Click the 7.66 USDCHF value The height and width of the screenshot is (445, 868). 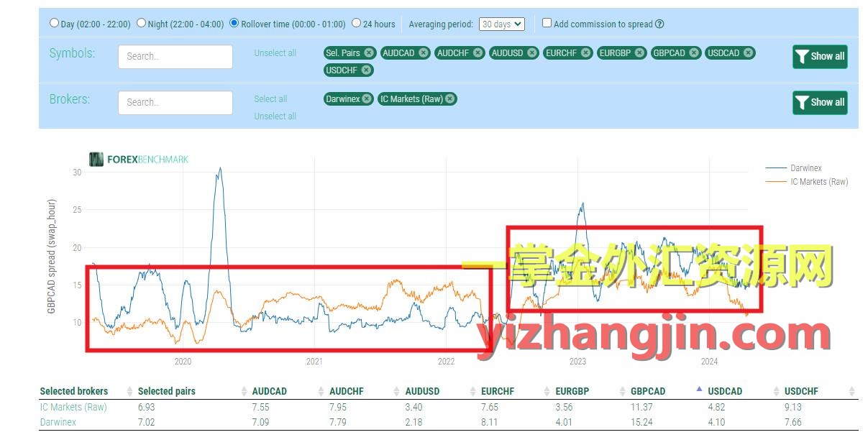click(793, 422)
